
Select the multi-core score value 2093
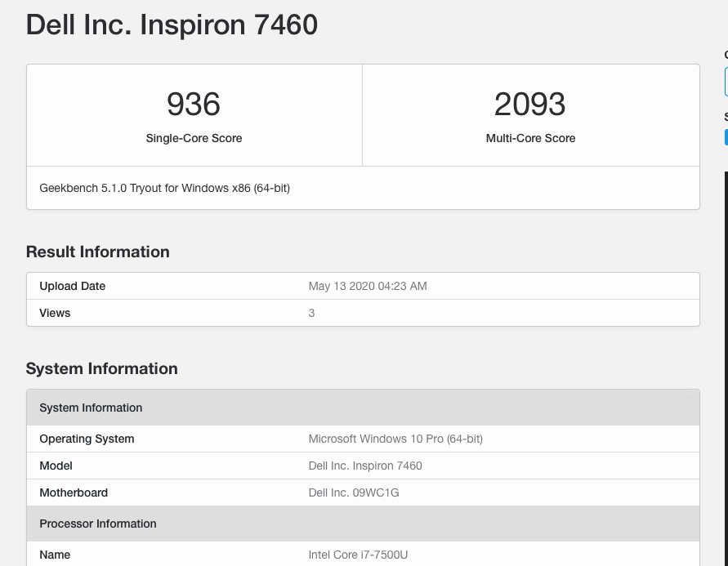tap(529, 104)
